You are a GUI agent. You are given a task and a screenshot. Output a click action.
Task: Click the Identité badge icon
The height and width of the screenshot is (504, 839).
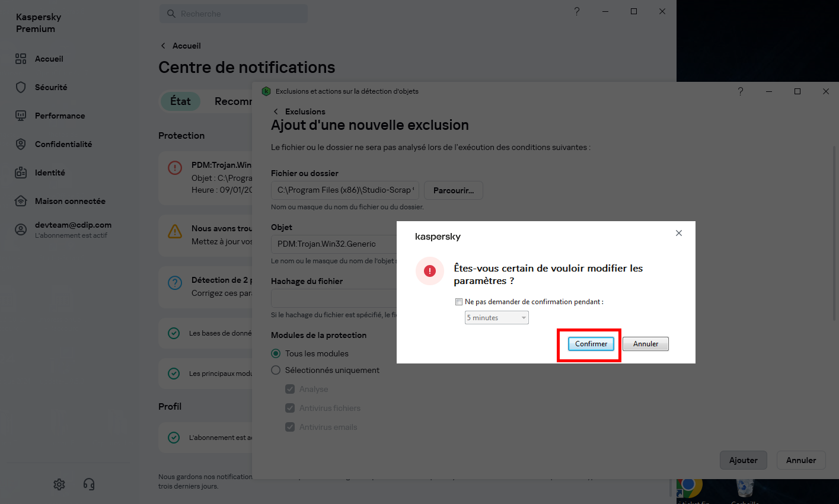[x=21, y=173]
